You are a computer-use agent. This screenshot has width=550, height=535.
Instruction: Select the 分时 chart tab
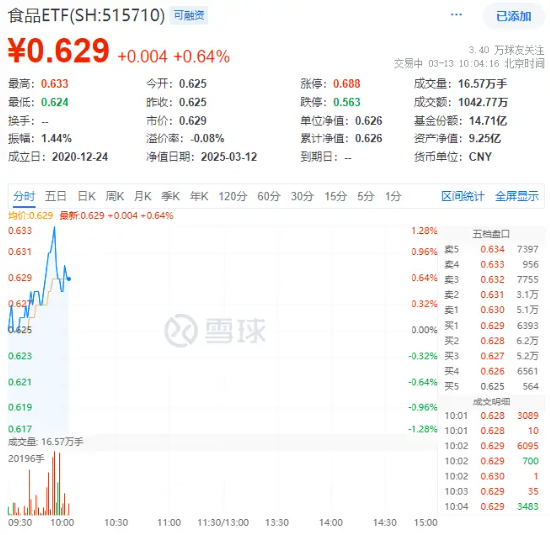click(x=24, y=196)
